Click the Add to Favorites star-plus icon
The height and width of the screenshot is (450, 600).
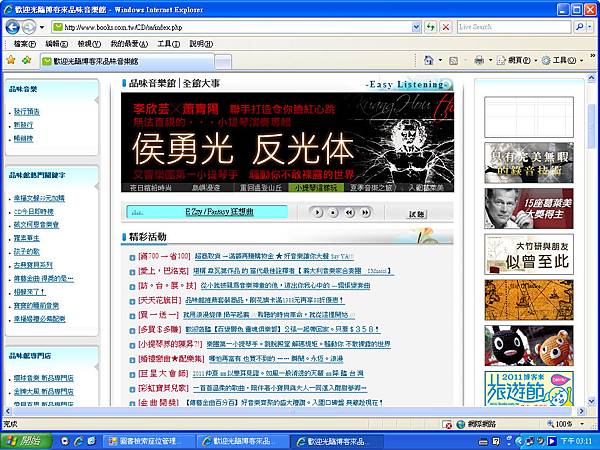click(x=26, y=60)
